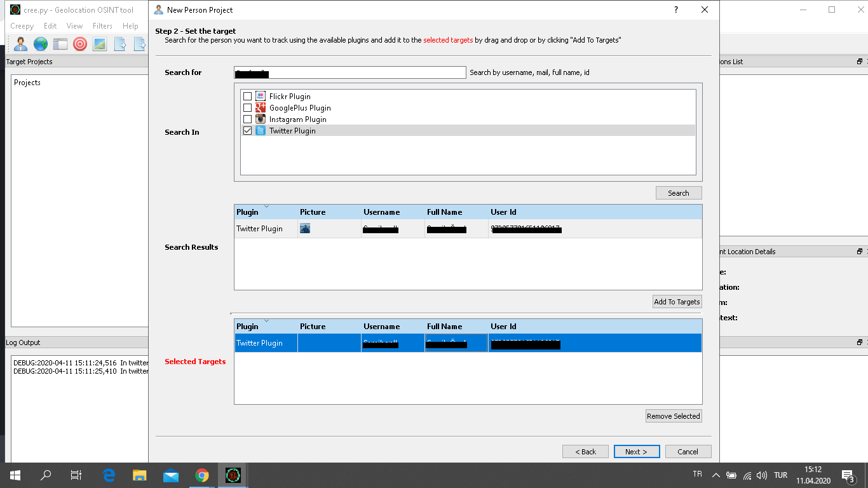
Task: Click the sort arrow above Selected Targets Plugin column
Action: click(x=266, y=320)
